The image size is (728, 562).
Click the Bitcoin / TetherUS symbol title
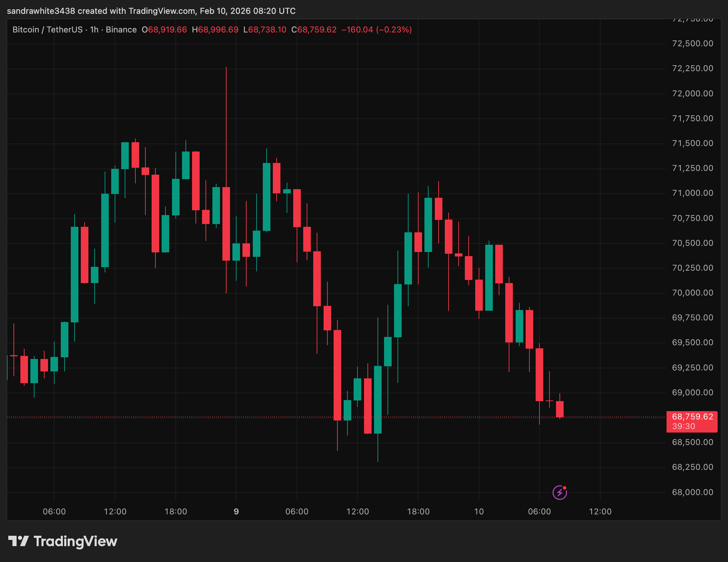pos(47,30)
